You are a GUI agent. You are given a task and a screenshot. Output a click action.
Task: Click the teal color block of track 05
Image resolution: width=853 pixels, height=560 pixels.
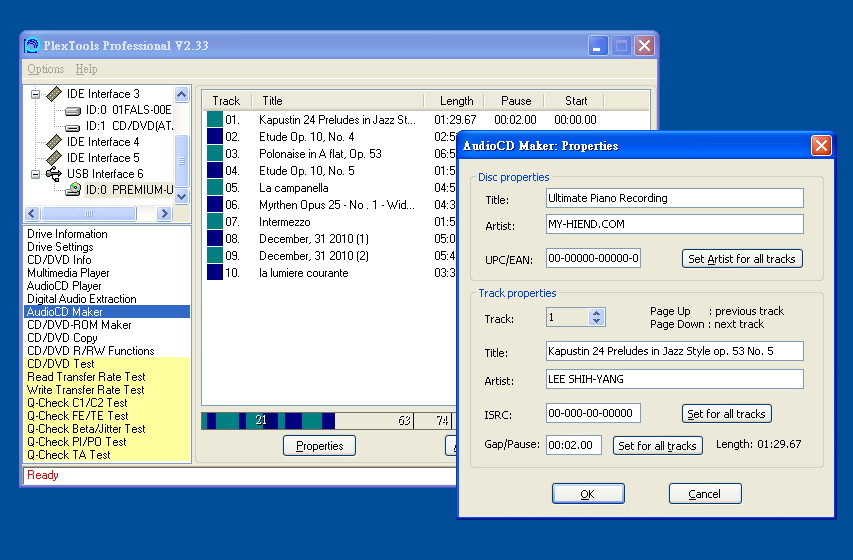click(x=215, y=187)
